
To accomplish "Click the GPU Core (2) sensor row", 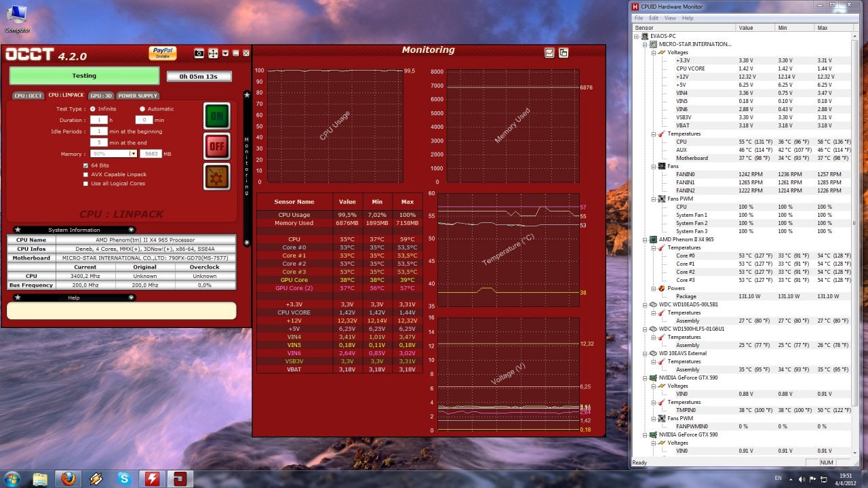I will point(340,288).
